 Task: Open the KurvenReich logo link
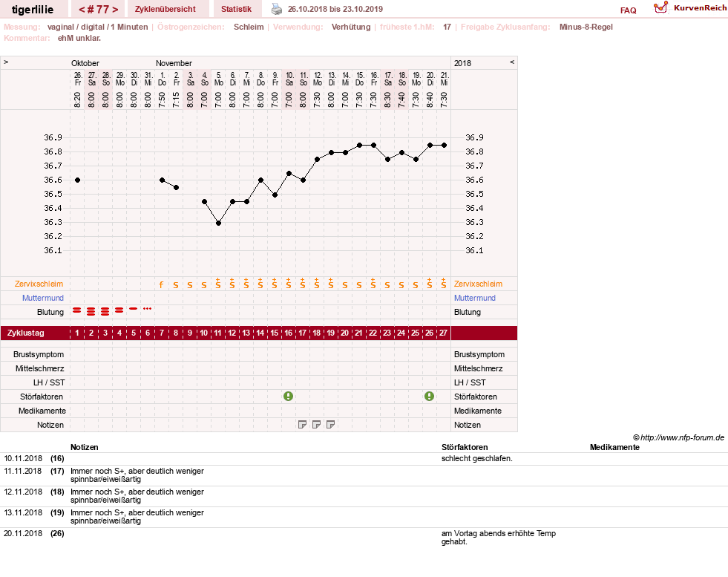tap(689, 8)
